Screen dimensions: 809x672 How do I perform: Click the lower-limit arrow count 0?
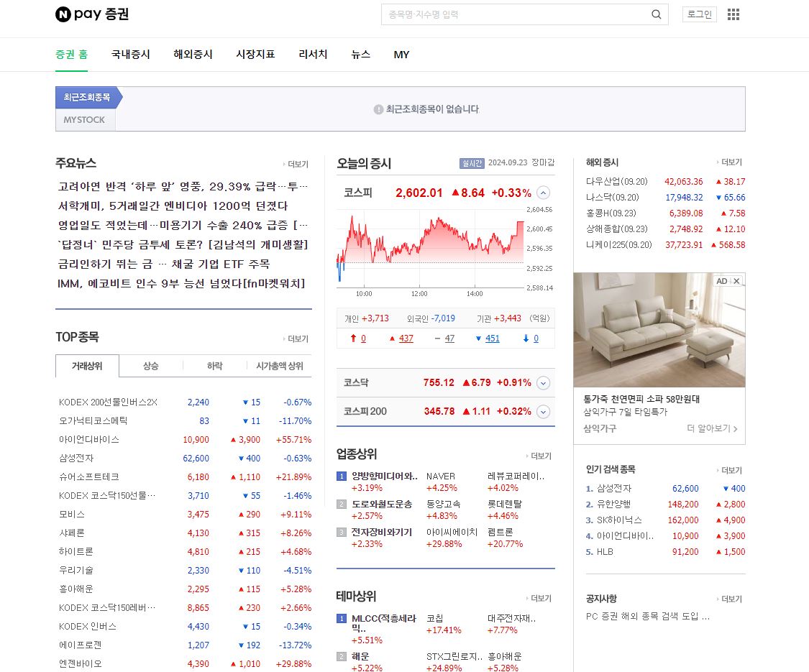click(536, 339)
